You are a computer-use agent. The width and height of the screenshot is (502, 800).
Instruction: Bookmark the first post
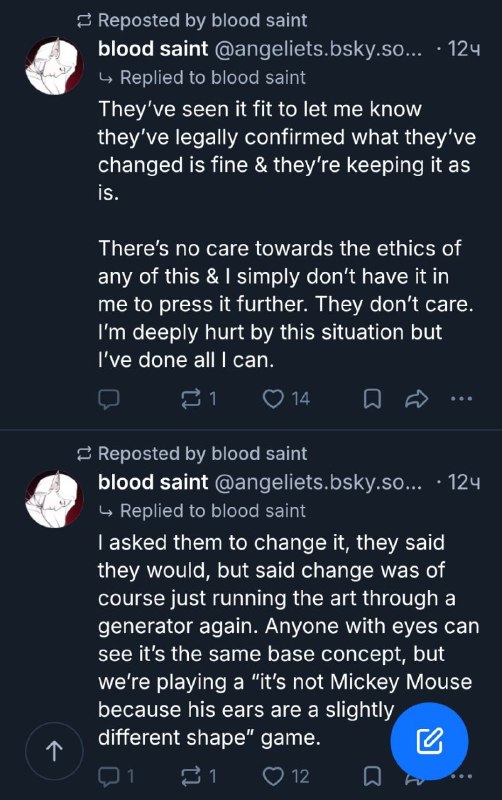[372, 399]
